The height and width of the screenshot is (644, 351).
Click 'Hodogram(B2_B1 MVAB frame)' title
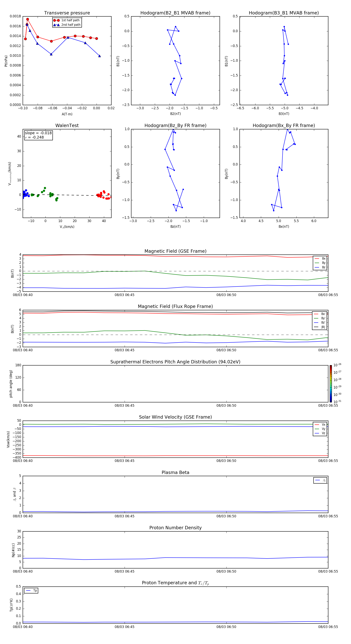pyautogui.click(x=175, y=13)
